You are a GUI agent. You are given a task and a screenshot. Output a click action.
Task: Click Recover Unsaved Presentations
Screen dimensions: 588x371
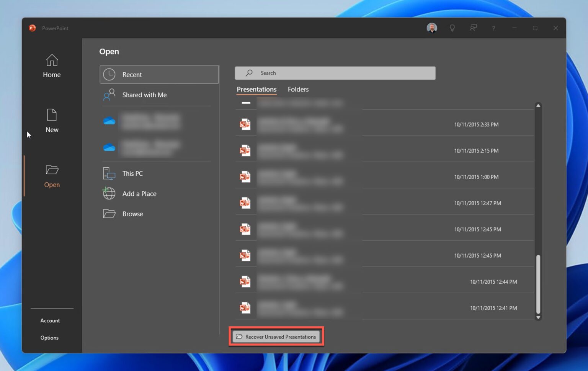[277, 337]
